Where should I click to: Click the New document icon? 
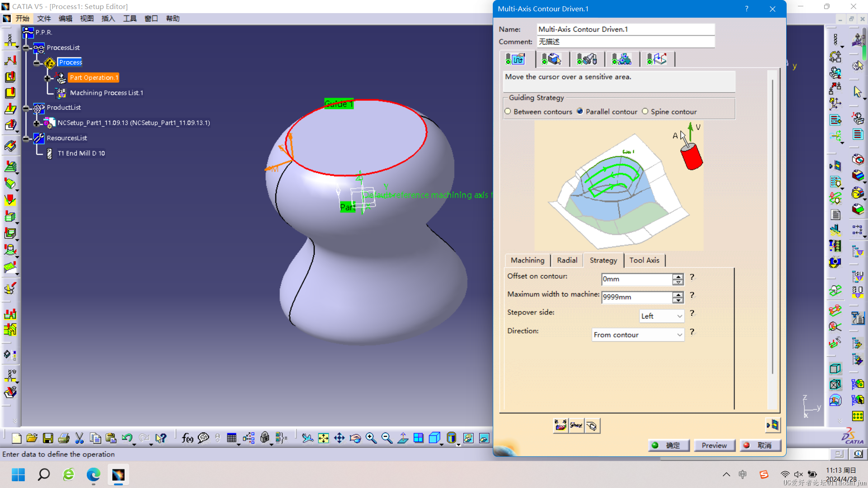click(x=16, y=438)
